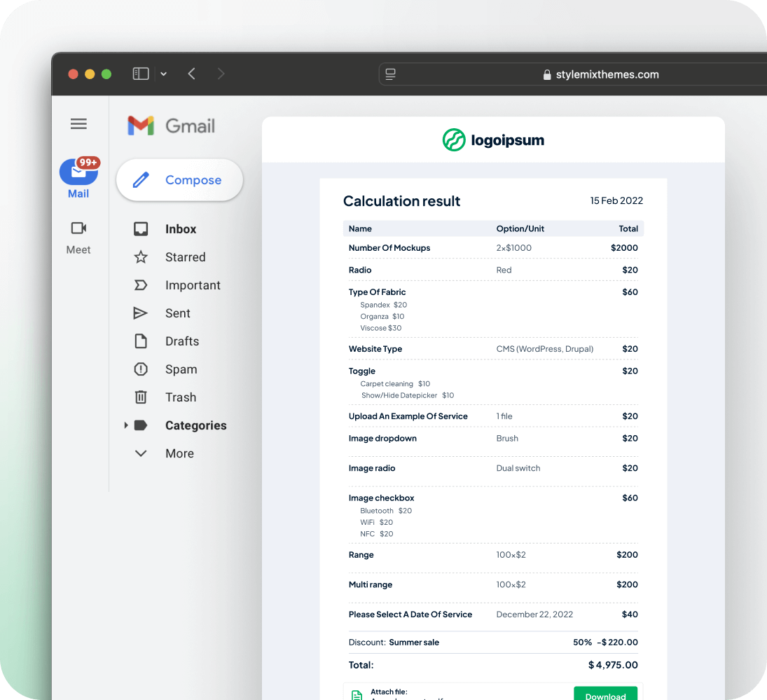Click the Spam warning icon
767x700 pixels.
pyautogui.click(x=141, y=369)
